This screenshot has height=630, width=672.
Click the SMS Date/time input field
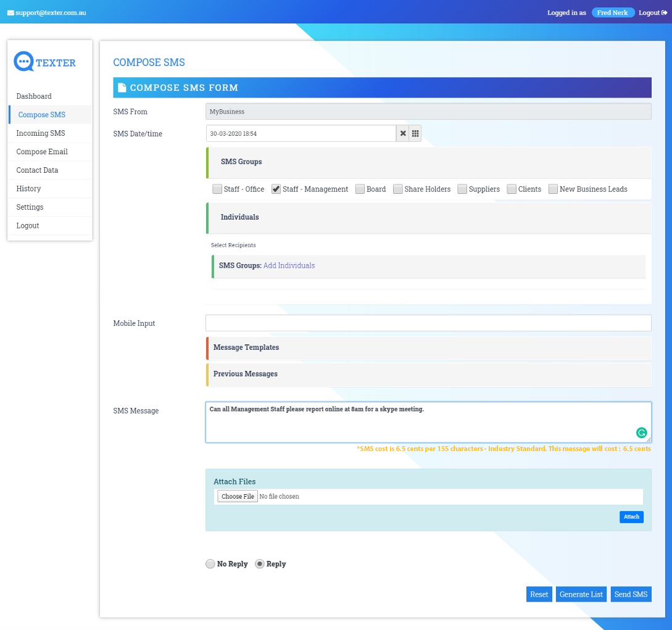tap(301, 133)
